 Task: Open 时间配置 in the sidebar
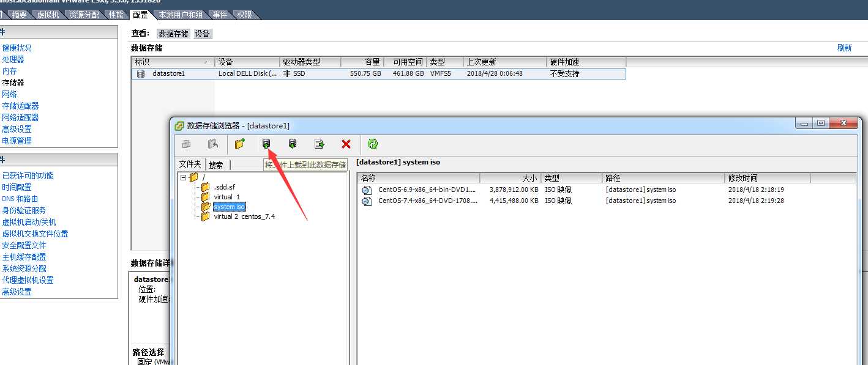pyautogui.click(x=17, y=187)
